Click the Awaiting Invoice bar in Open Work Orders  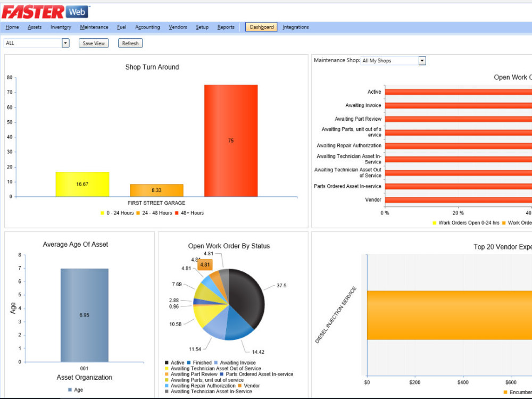[x=459, y=105]
